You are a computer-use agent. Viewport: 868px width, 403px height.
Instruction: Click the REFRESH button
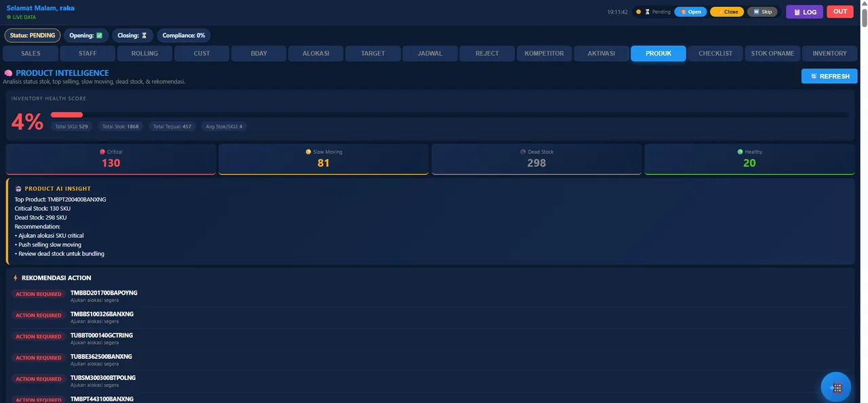coord(829,77)
